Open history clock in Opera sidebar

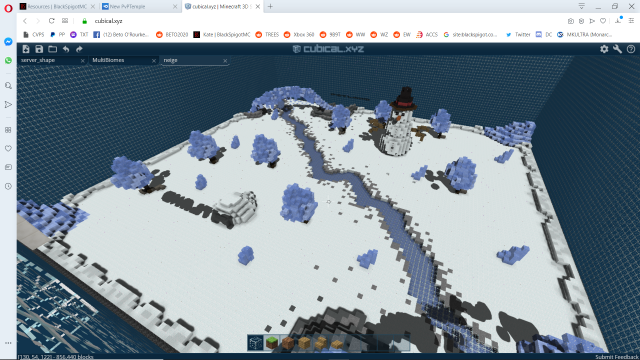click(x=8, y=186)
